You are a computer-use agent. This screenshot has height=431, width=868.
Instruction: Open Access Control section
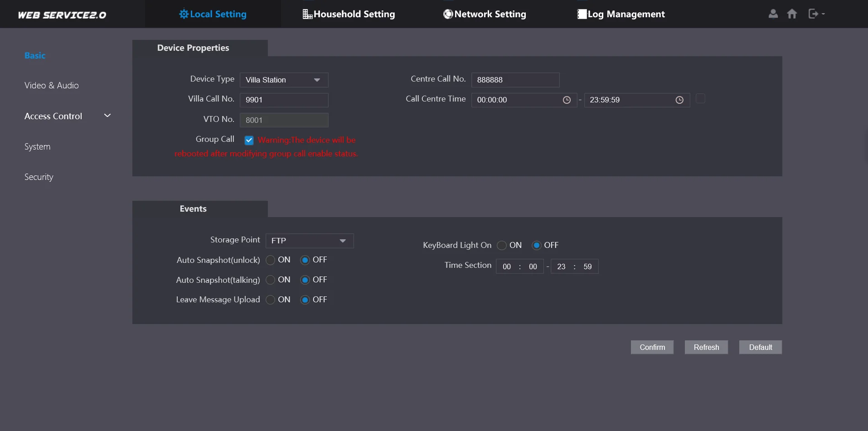click(x=53, y=116)
